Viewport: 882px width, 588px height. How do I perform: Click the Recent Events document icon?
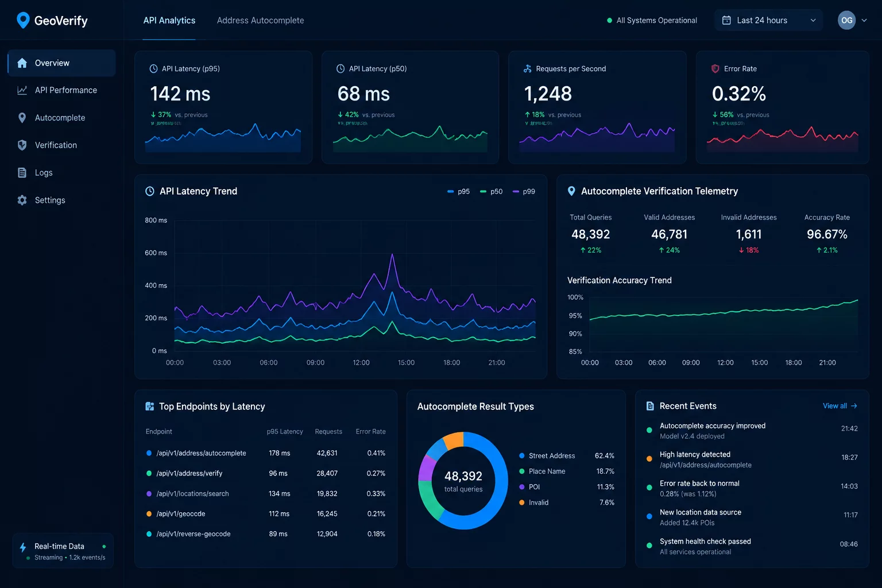pyautogui.click(x=650, y=406)
